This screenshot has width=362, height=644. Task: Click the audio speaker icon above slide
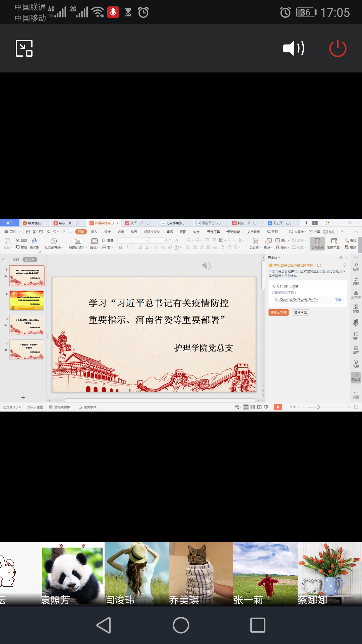206,266
